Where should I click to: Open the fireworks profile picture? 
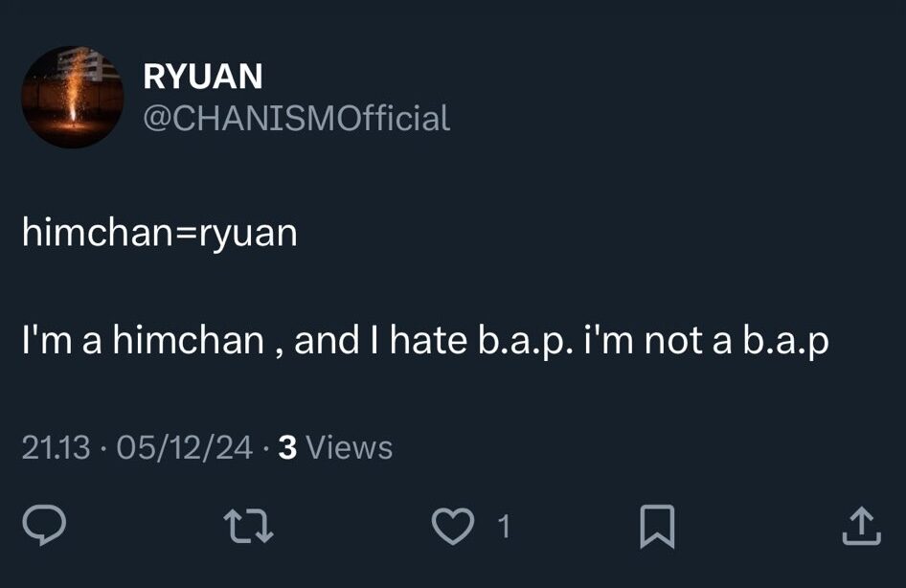[72, 97]
